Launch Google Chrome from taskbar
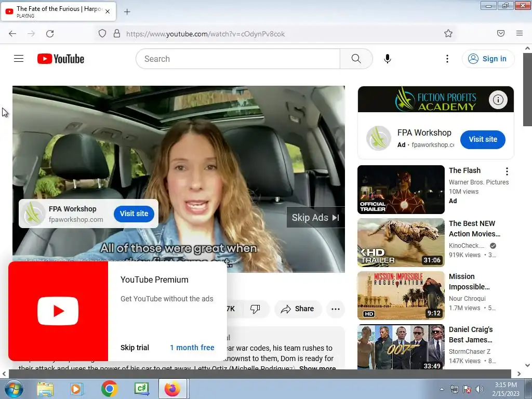 point(109,389)
